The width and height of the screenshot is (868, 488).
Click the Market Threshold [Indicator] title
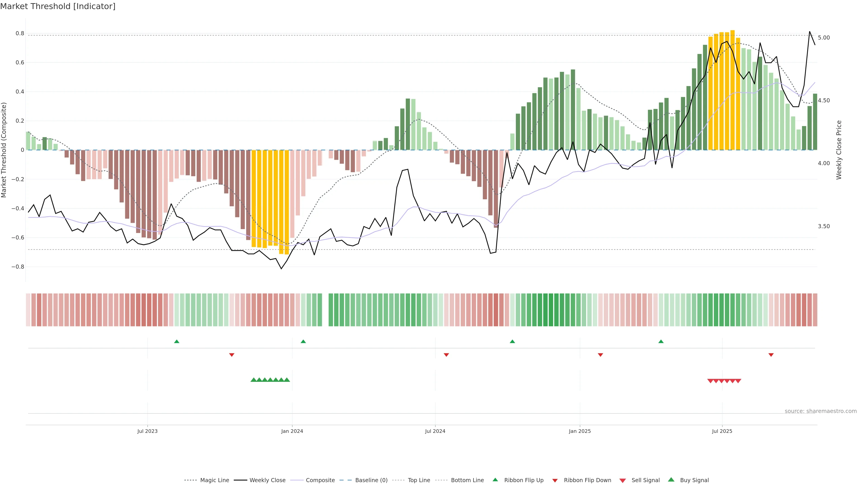(x=58, y=6)
